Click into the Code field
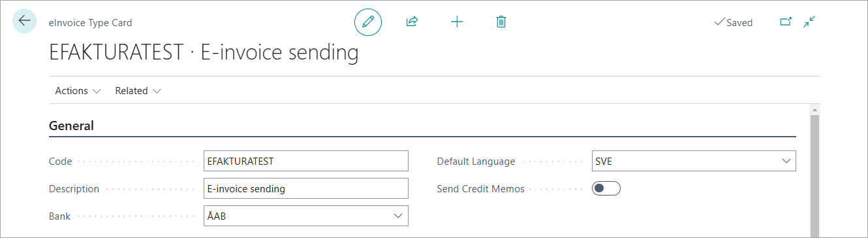Screen dimensions: 868x238 pos(305,161)
